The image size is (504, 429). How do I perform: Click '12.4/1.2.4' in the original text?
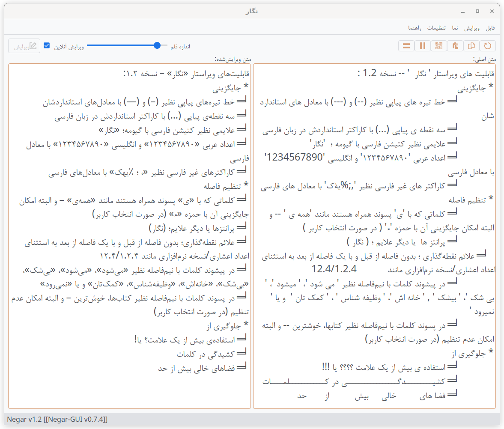pyautogui.click(x=334, y=269)
